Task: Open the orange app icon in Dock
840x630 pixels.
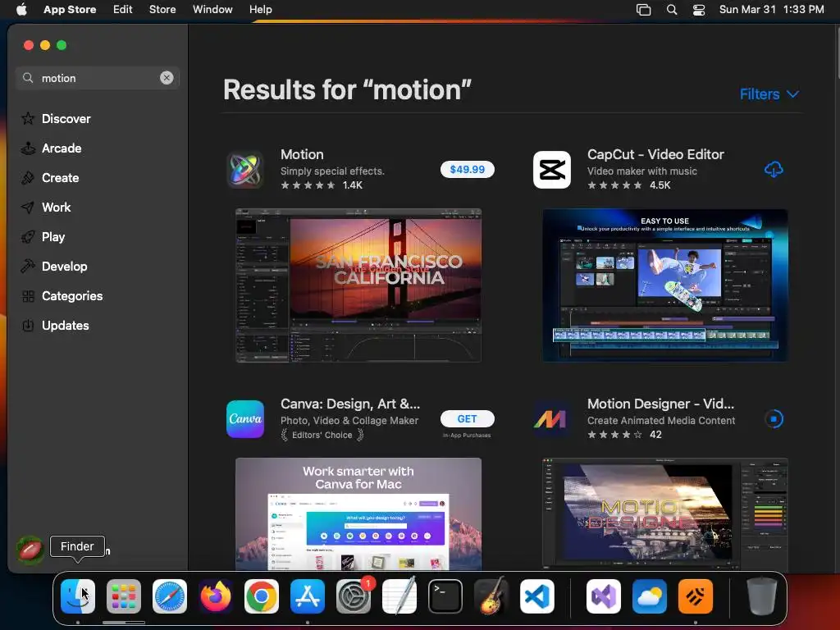Action: point(696,596)
